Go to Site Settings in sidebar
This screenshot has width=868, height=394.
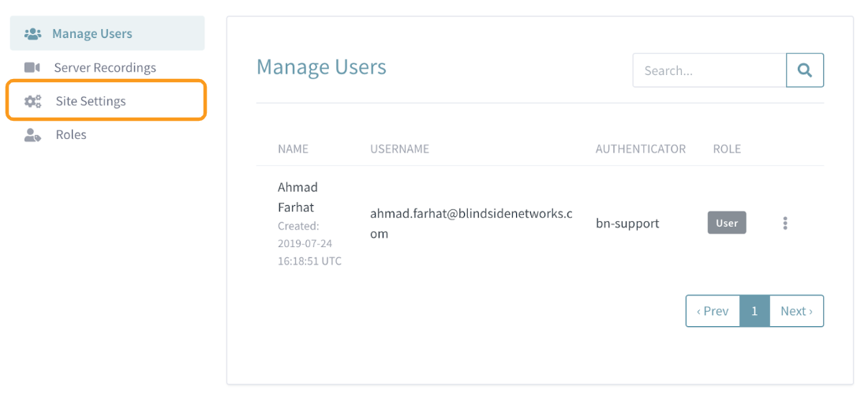click(107, 101)
